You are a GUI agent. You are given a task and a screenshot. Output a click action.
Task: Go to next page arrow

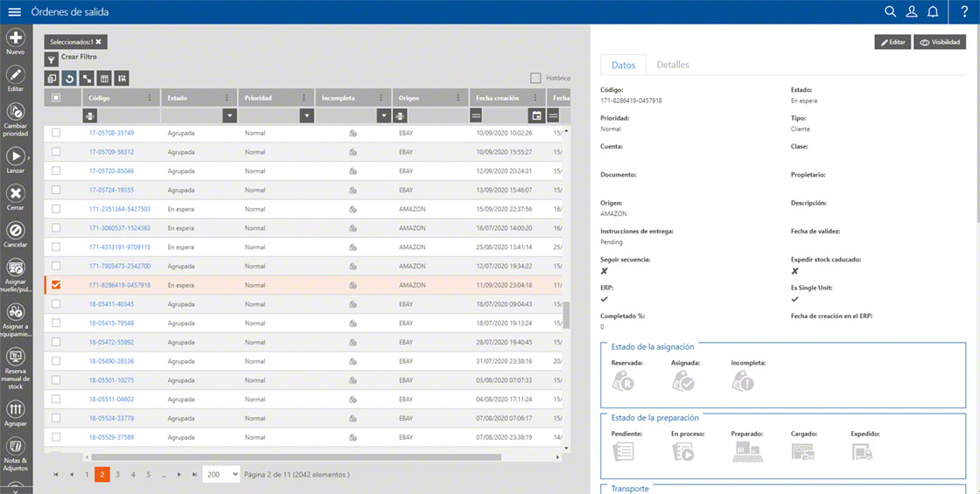pyautogui.click(x=179, y=475)
